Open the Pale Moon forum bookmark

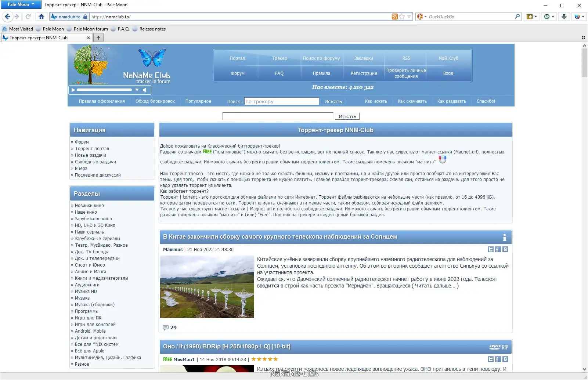[87, 29]
